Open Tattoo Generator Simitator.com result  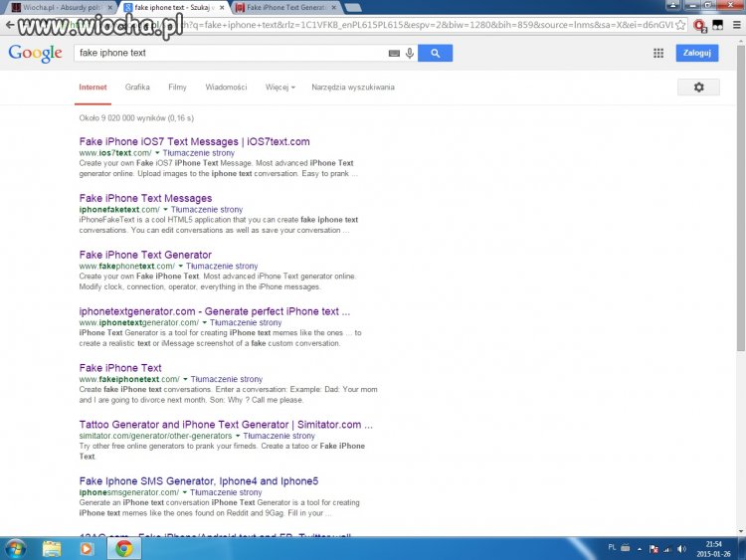point(226,425)
